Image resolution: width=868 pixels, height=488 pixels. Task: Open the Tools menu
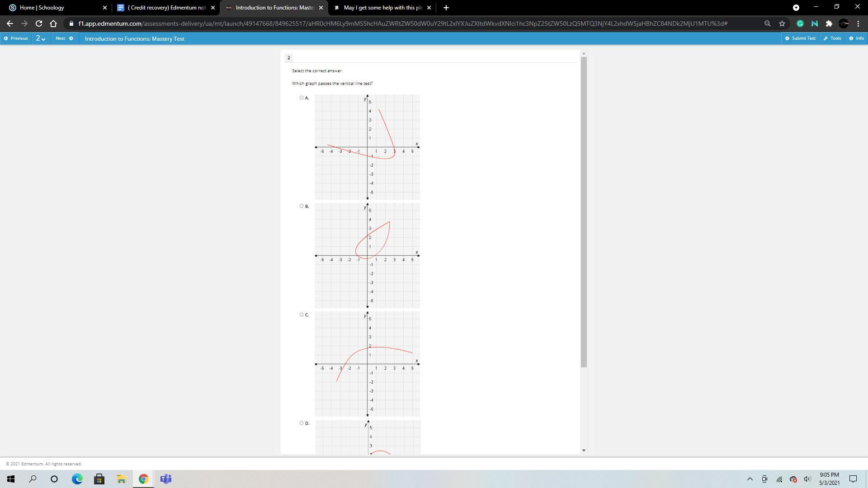tap(832, 38)
